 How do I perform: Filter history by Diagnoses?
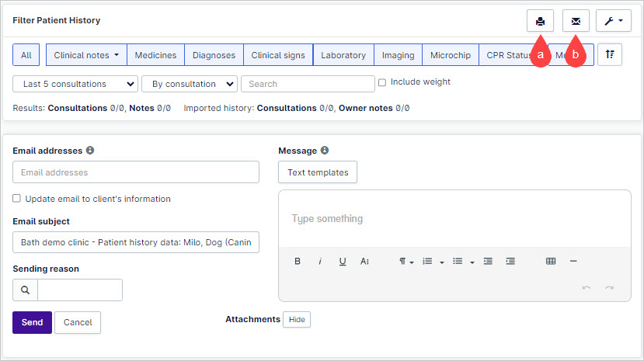pyautogui.click(x=214, y=55)
